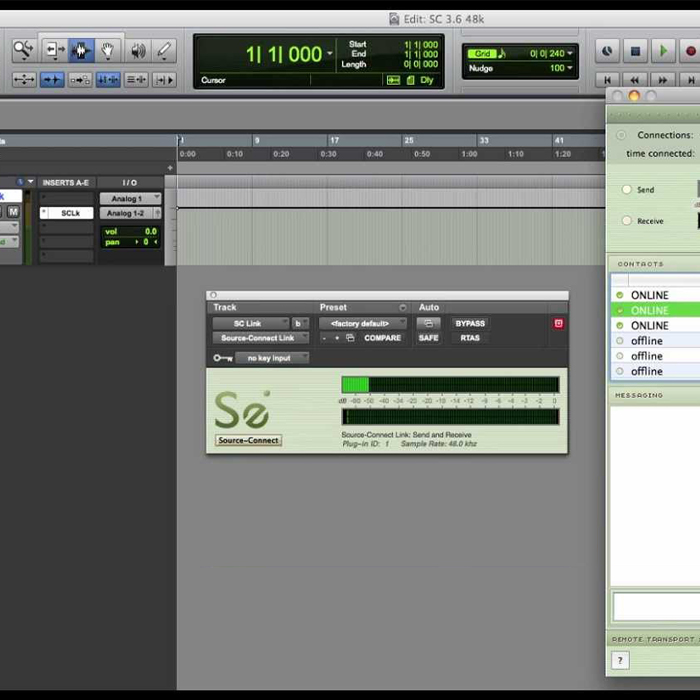Toggle Insertion Follows Playback button
Image resolution: width=700 pixels, height=700 pixels.
(x=164, y=80)
